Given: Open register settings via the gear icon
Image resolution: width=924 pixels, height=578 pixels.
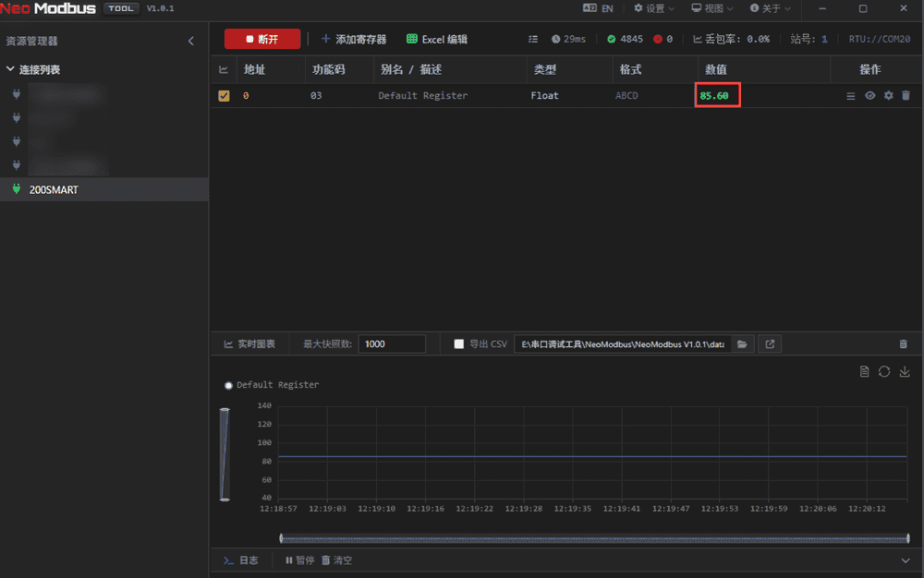Looking at the screenshot, I should click(888, 96).
